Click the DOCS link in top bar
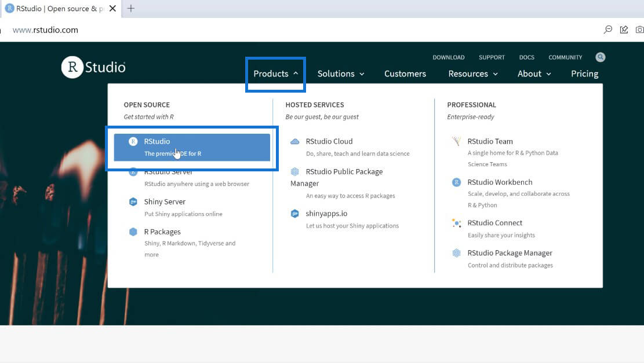Viewport: 644px width, 363px height. (526, 57)
